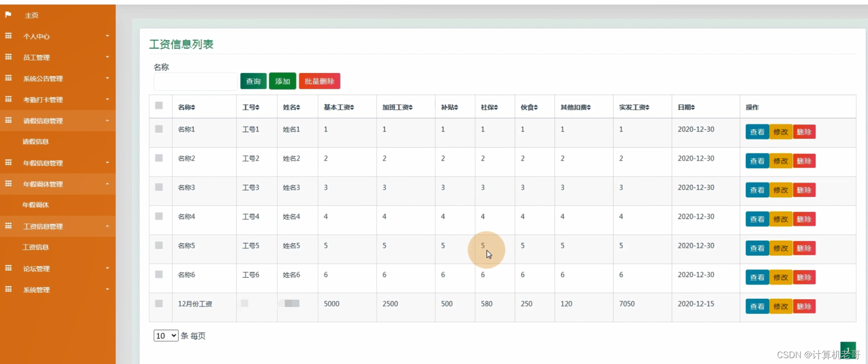Click the red 批量删除 button
This screenshot has height=364, width=868.
click(x=319, y=81)
